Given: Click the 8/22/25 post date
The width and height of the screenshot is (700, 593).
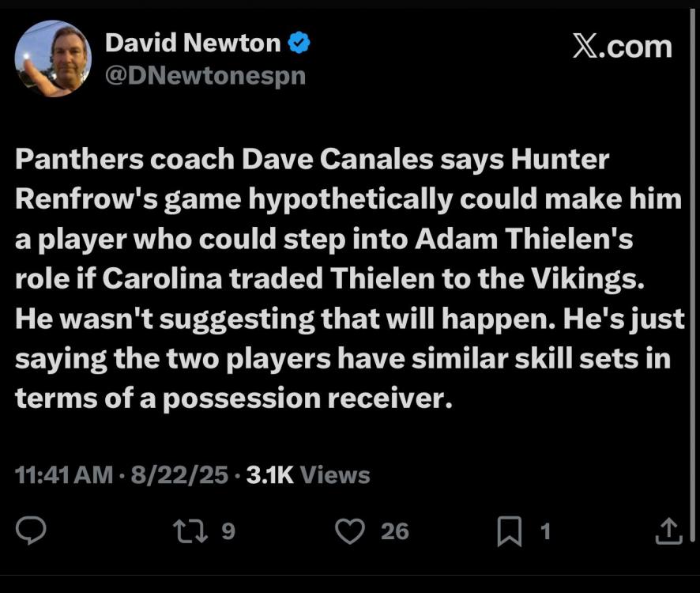Looking at the screenshot, I should (183, 475).
